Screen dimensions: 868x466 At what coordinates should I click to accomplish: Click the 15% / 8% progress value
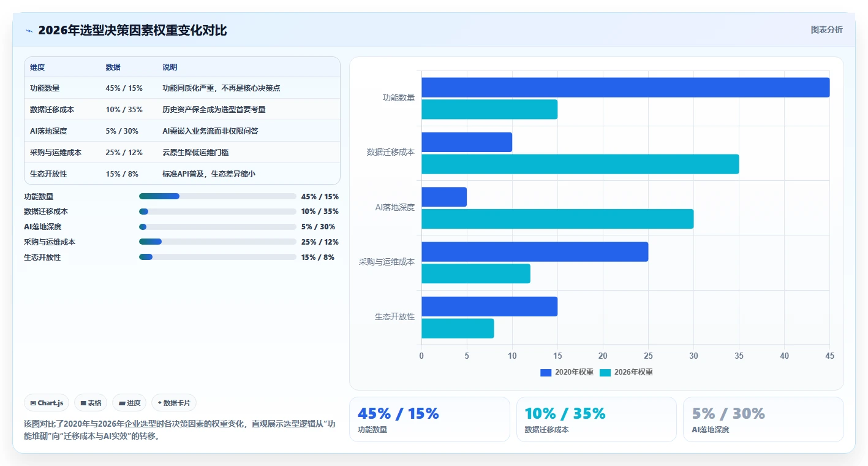[x=318, y=258]
